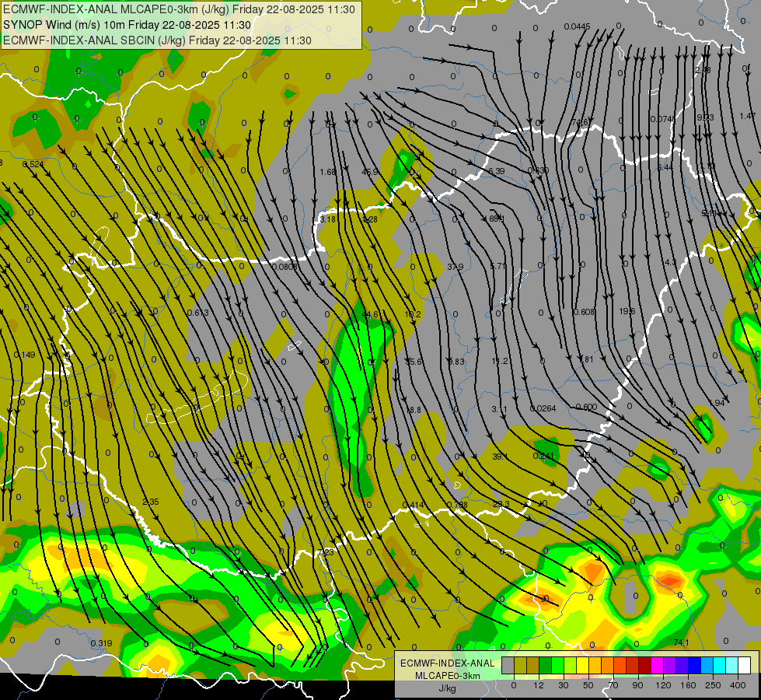Click the map value 3.18

coord(327,219)
